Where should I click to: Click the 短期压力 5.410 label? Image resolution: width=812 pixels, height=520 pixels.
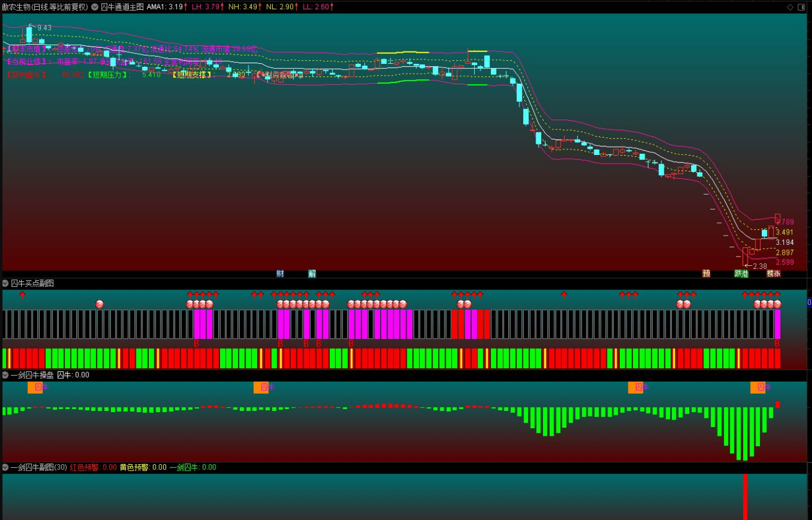(124, 74)
